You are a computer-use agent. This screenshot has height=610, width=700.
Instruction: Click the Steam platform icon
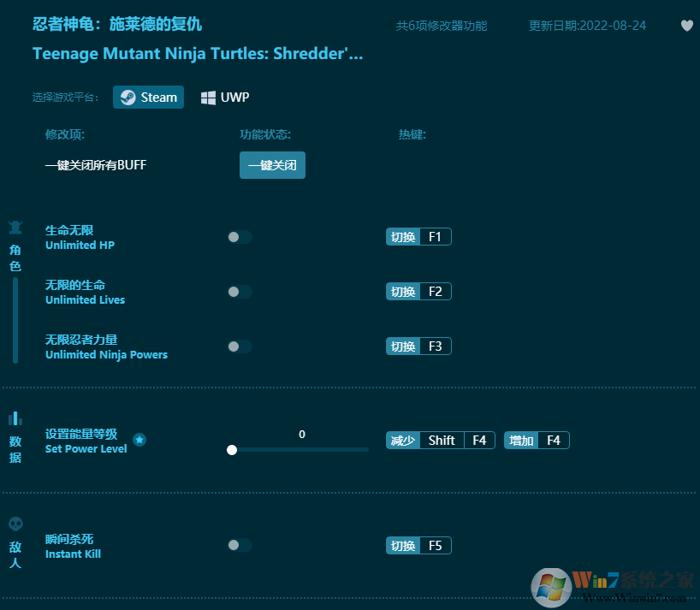coord(128,97)
